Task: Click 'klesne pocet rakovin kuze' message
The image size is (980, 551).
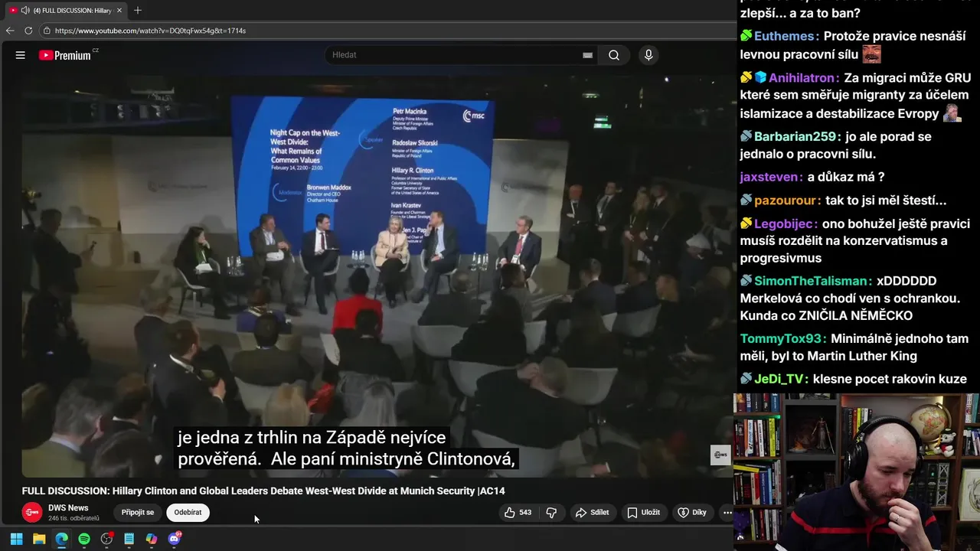Action: pos(890,379)
